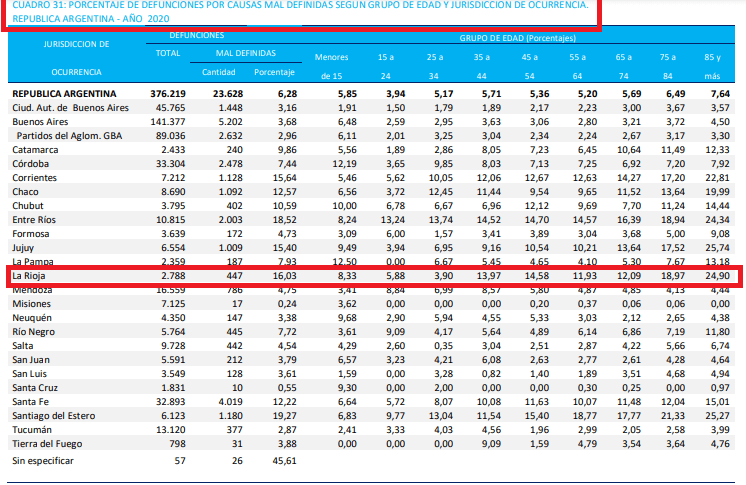Click the value '141.377'
Image resolution: width=746 pixels, height=485 pixels.
click(168, 122)
